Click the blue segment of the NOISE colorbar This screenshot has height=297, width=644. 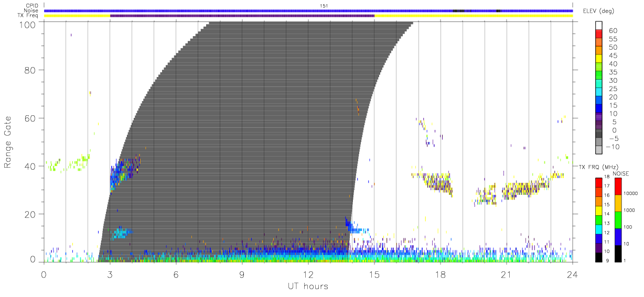(x=618, y=237)
